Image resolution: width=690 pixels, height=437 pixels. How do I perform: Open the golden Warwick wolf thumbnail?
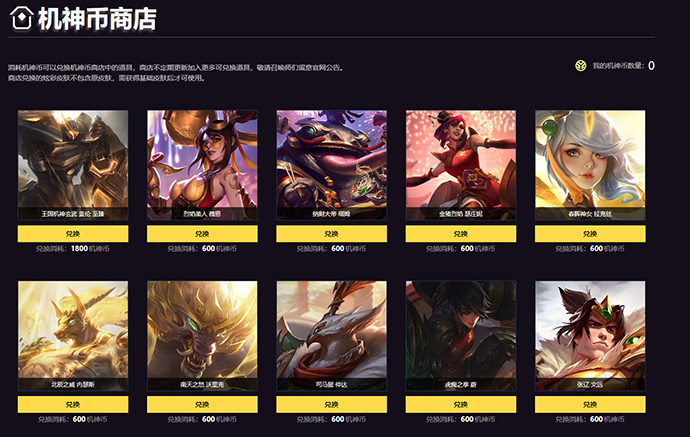pyautogui.click(x=202, y=336)
